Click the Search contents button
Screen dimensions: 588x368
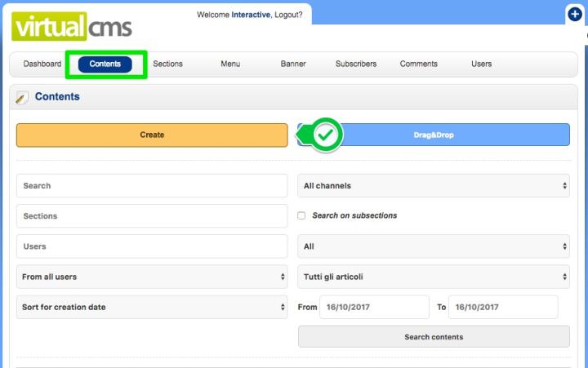[434, 337]
